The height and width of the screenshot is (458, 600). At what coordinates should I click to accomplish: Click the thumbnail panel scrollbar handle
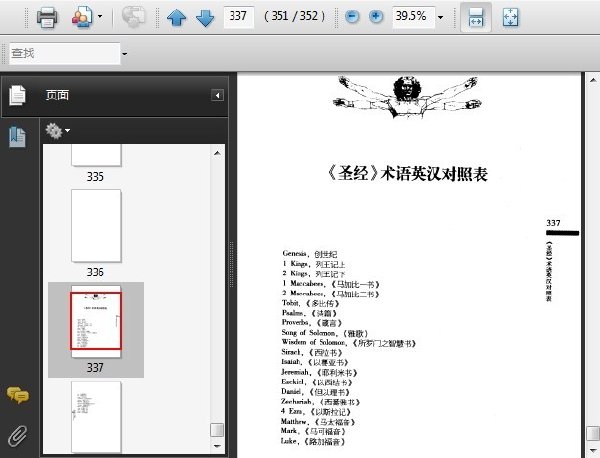[217, 429]
